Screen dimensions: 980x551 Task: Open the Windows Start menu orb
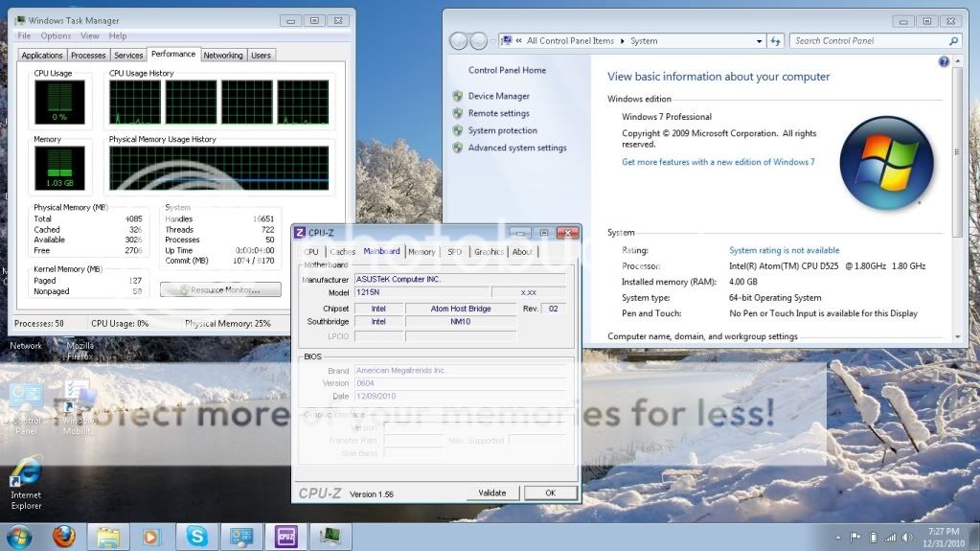[18, 537]
